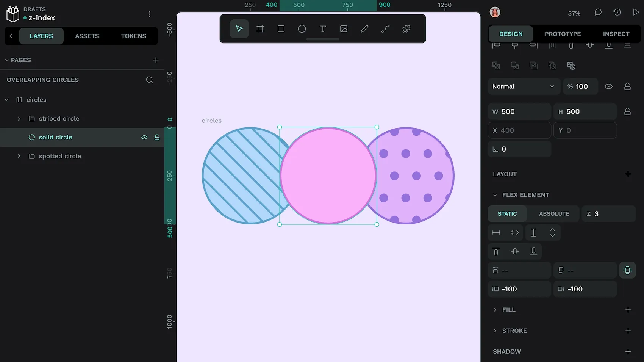
Task: Open the Assets tab
Action: (x=87, y=36)
